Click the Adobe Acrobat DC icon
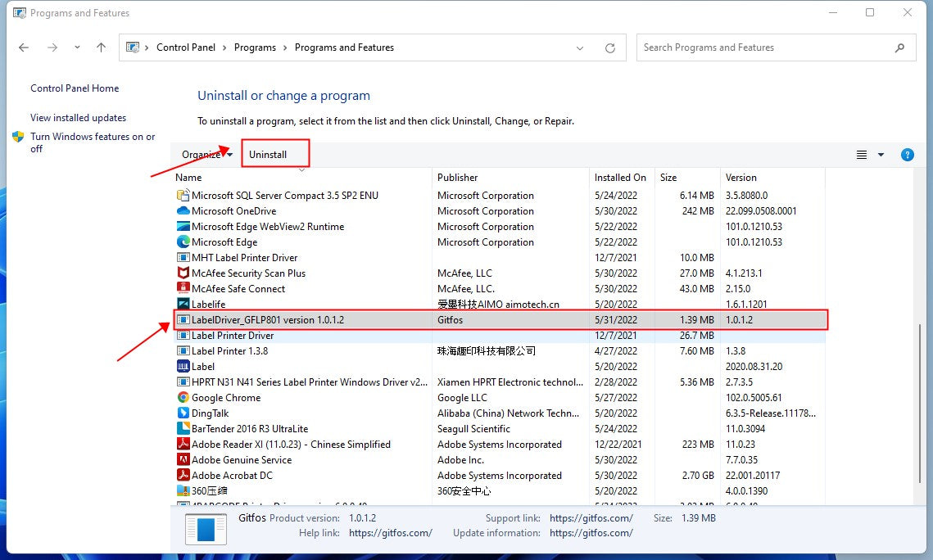The image size is (933, 560). click(x=185, y=475)
